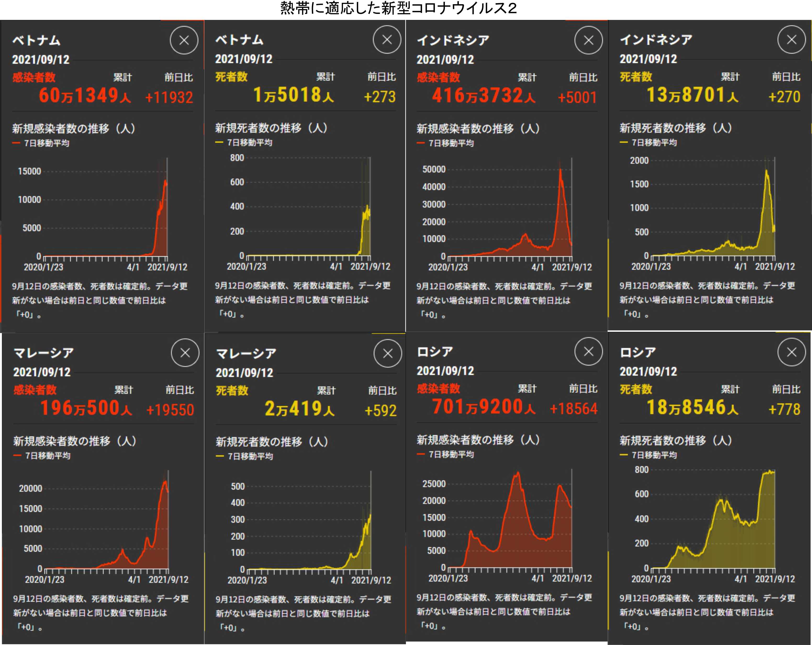Click 2020/1/23 axis date in Russia deaths chart
Image resolution: width=812 pixels, height=645 pixels.
651,579
